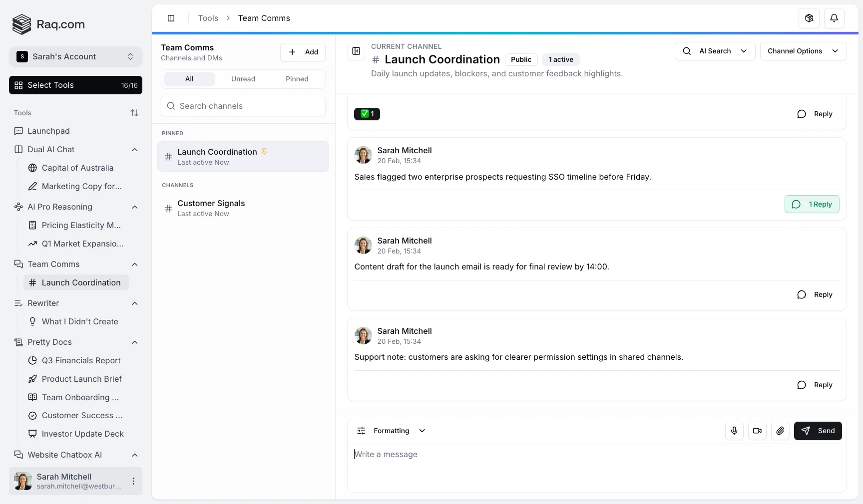Viewport: 863px width, 504px height.
Task: Collapse channel list with the panel icon
Action: point(356,51)
